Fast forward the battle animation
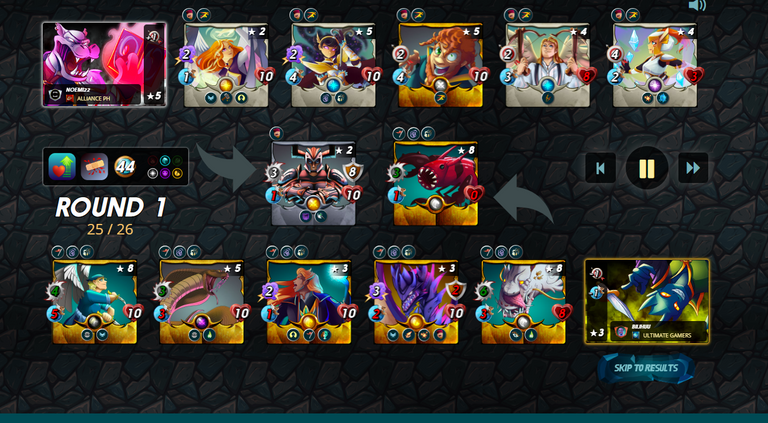Screen dimensions: 768x423 693,168
